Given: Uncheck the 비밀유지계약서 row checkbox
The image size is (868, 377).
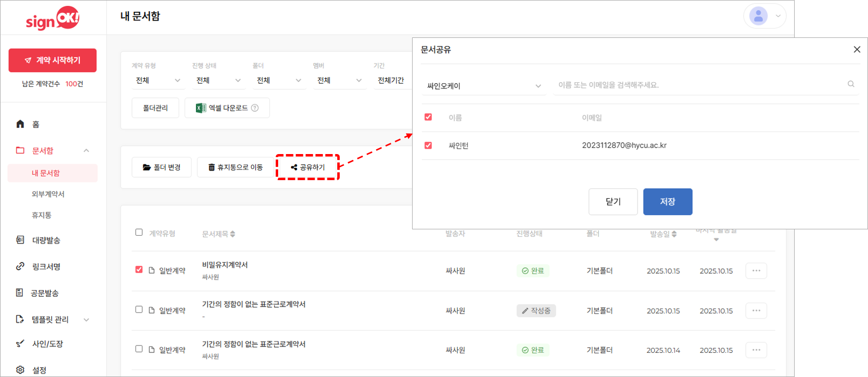Looking at the screenshot, I should 139,270.
